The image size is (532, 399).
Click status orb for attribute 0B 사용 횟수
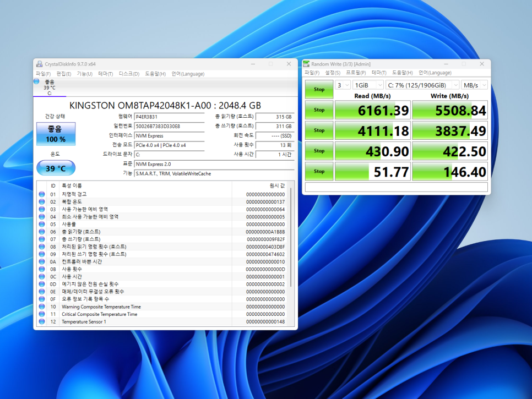click(x=42, y=269)
